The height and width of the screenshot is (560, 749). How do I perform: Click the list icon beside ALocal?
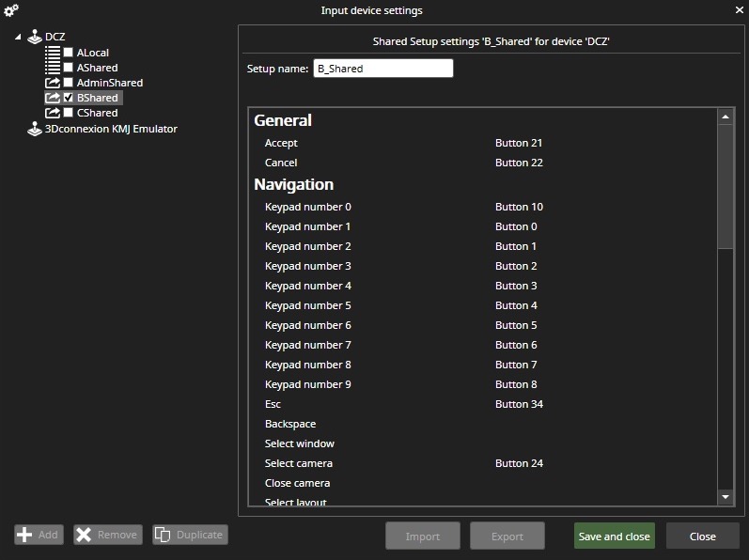[53, 53]
